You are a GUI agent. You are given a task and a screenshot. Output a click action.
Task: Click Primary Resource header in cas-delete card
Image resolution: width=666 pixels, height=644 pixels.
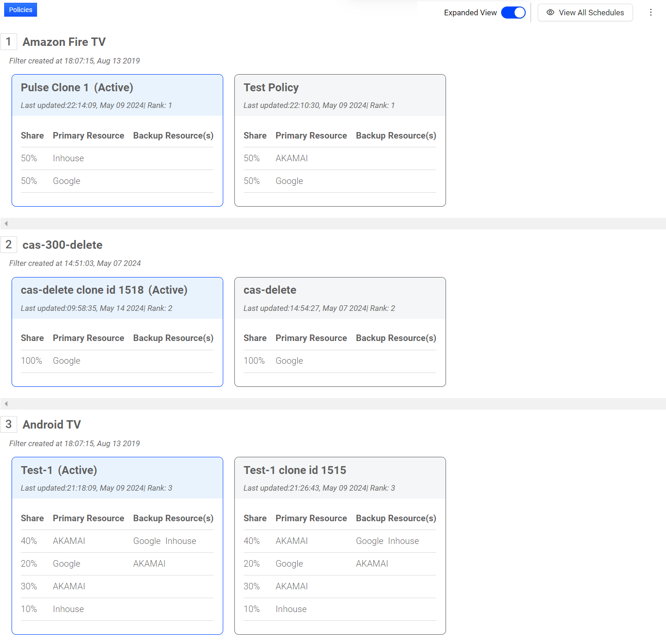pos(311,338)
